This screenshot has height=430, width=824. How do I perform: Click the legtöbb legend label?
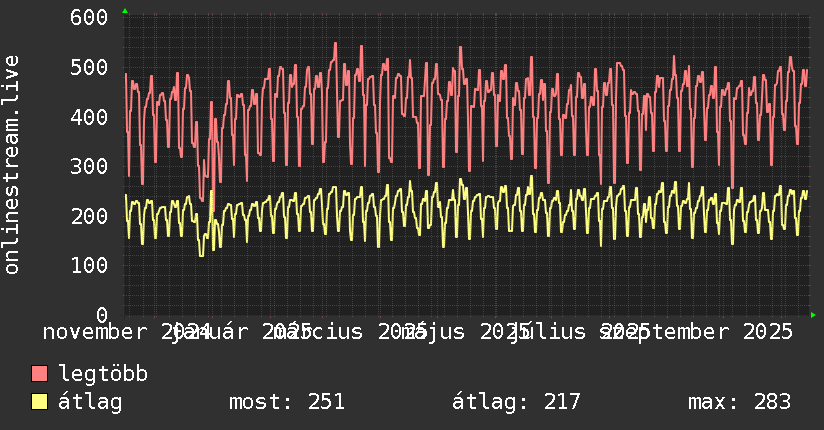103,374
